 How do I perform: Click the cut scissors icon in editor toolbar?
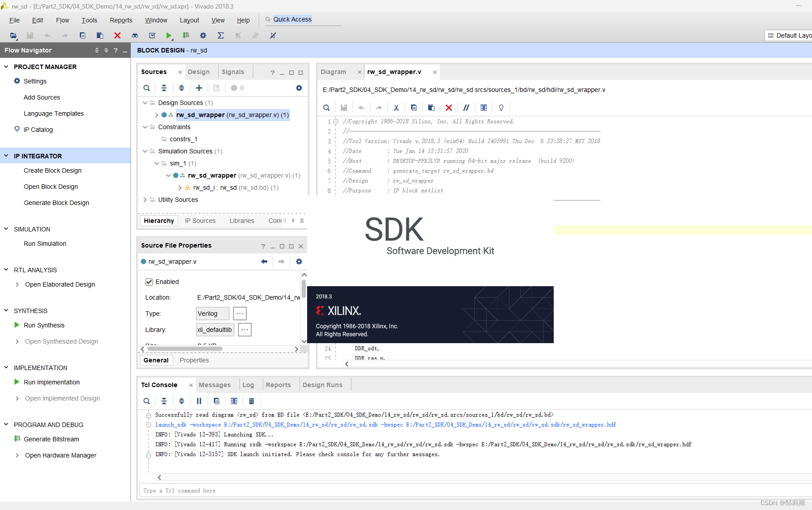(x=396, y=108)
